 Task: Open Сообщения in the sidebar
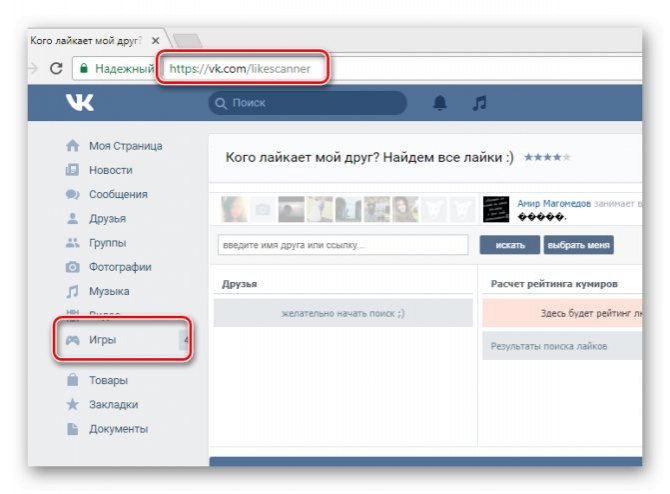pyautogui.click(x=118, y=194)
